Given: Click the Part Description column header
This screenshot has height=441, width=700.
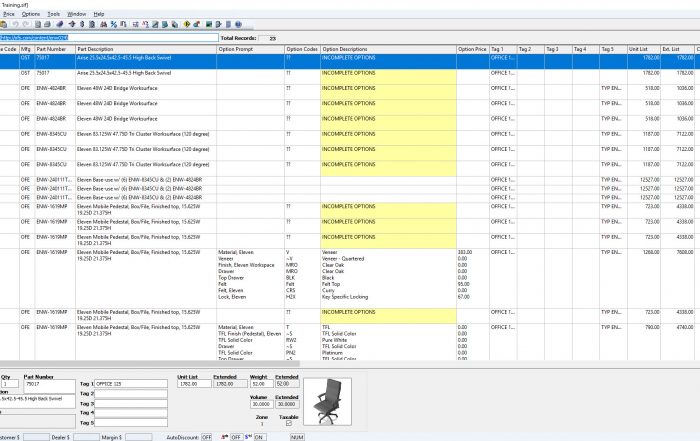Looking at the screenshot, I should pos(146,49).
